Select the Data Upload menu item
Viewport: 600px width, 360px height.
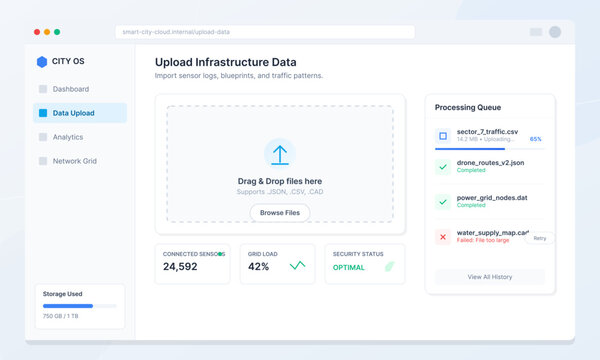point(80,113)
